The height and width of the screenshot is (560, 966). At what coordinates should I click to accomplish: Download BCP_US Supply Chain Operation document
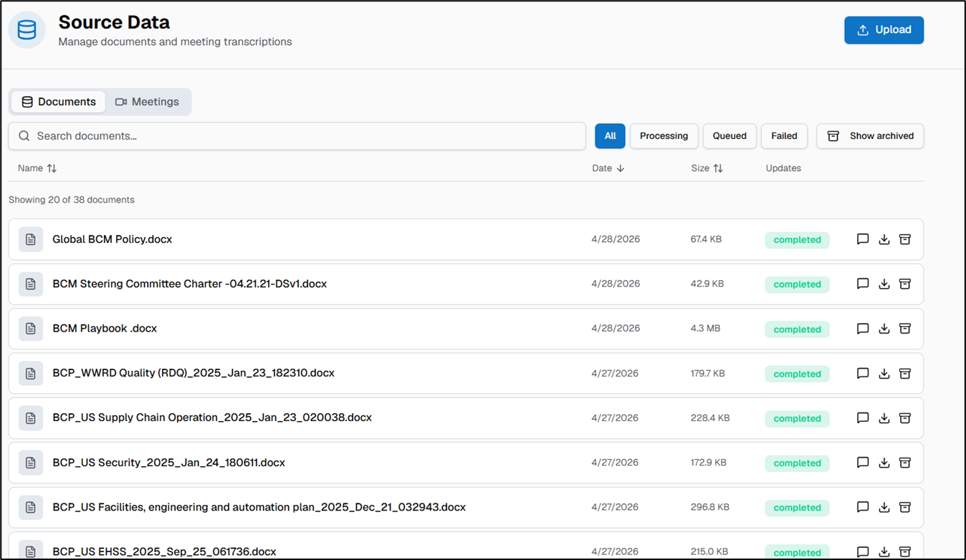[x=884, y=418]
